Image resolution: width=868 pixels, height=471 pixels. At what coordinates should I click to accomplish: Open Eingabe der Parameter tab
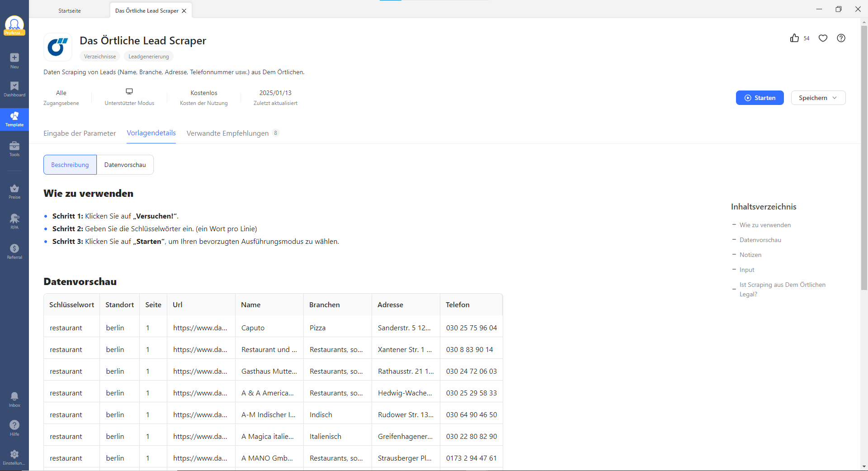click(80, 133)
